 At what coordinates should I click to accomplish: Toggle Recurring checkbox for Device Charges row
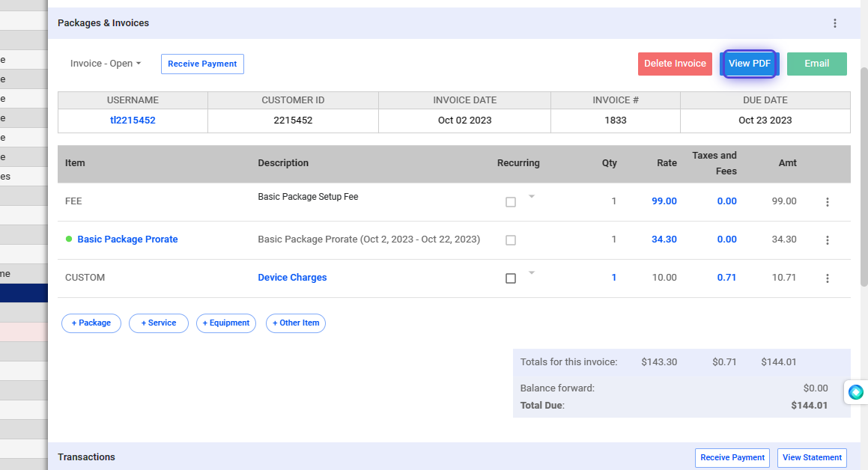point(511,278)
